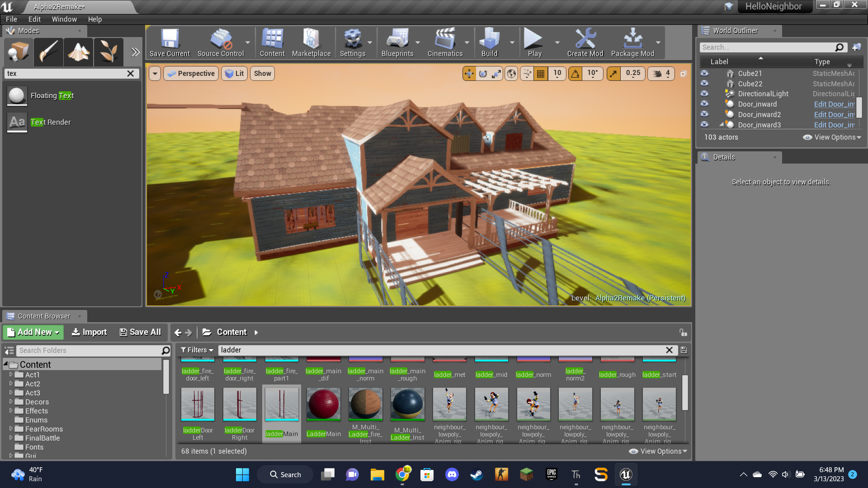This screenshot has height=488, width=868.
Task: Clear the tex search in Modes panel
Action: click(130, 74)
